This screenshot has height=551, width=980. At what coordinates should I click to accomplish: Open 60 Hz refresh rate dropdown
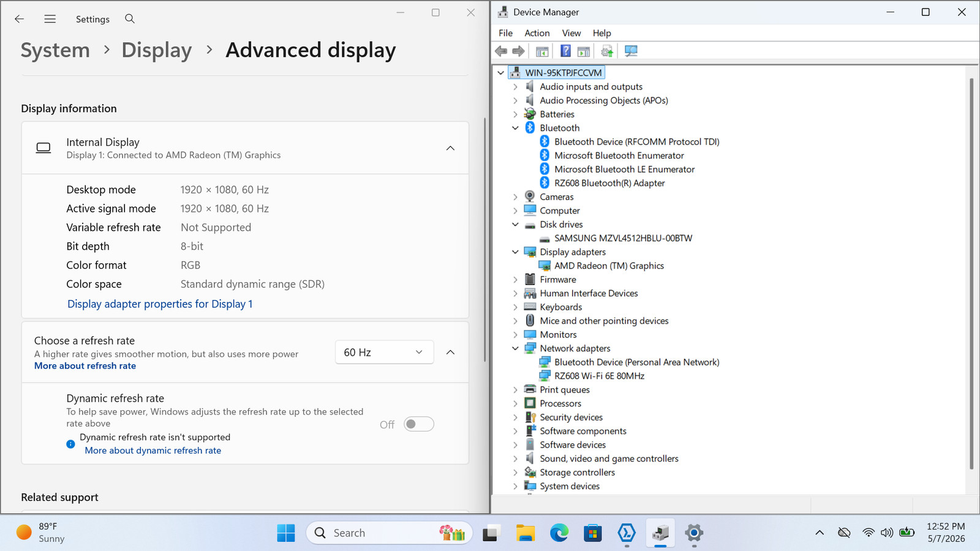384,353
